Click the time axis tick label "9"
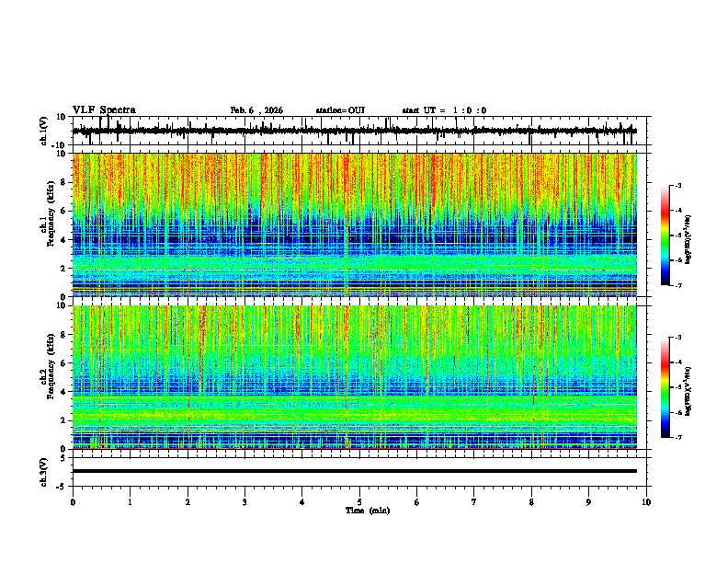The width and height of the screenshot is (728, 563). 588,502
